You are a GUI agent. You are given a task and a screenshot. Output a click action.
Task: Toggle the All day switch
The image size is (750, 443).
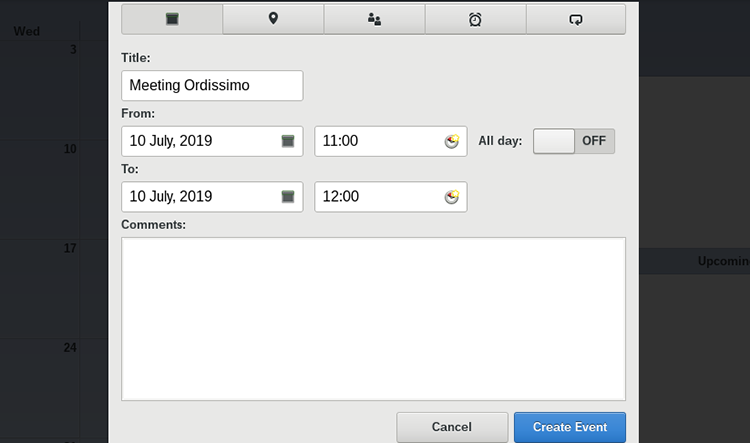click(574, 141)
